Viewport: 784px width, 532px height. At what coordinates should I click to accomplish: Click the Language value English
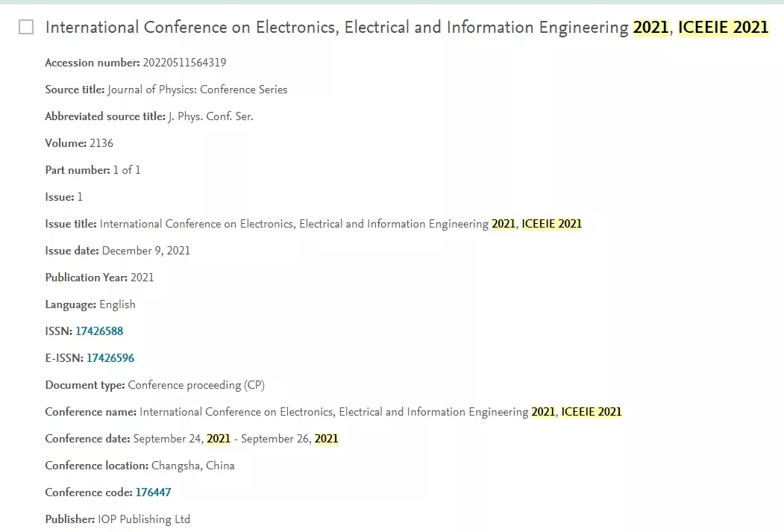pos(118,304)
